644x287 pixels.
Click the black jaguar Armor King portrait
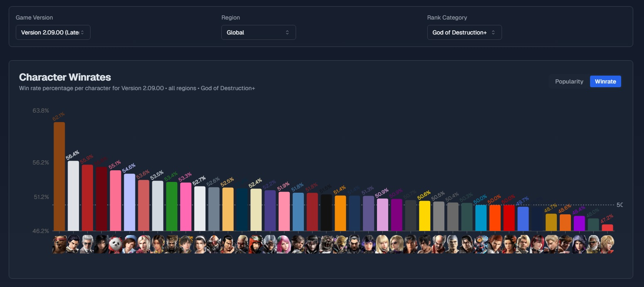click(326, 244)
